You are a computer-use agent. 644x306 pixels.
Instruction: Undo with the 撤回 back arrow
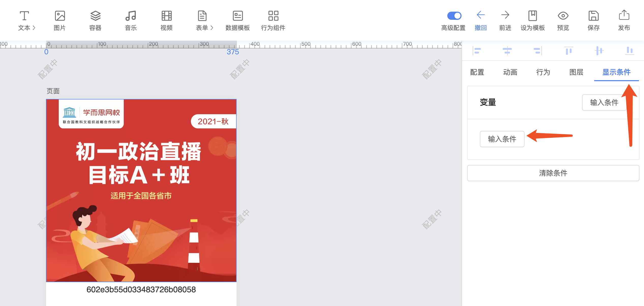481,15
